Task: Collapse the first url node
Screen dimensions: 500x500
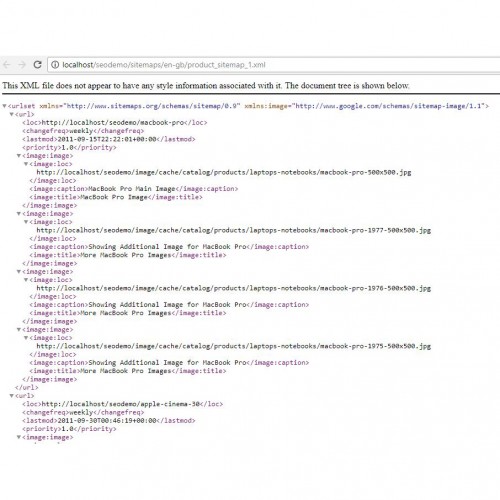Action: point(12,114)
